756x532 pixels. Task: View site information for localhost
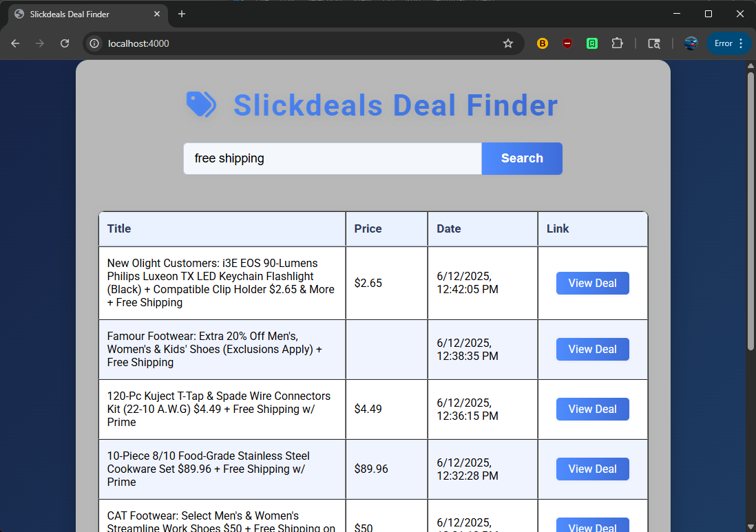click(95, 43)
